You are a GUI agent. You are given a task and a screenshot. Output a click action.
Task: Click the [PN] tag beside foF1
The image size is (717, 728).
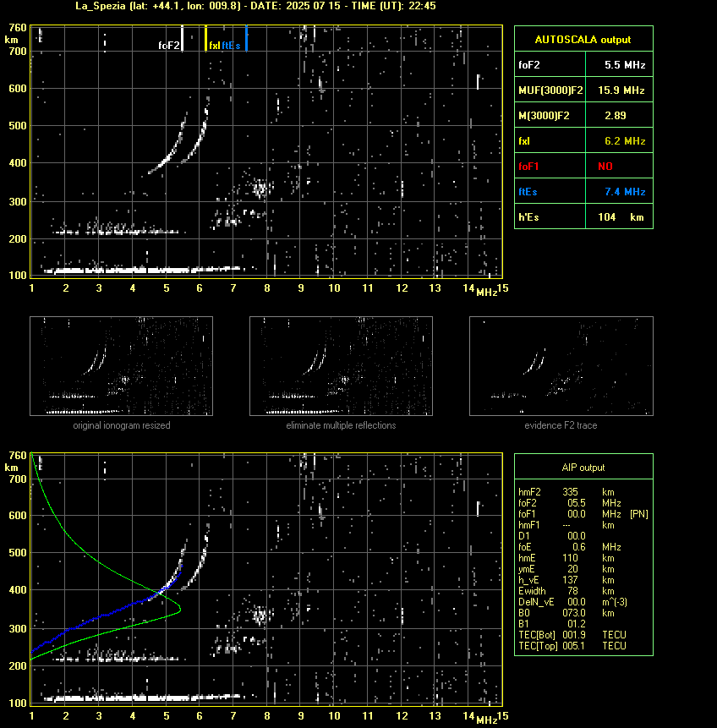[639, 514]
